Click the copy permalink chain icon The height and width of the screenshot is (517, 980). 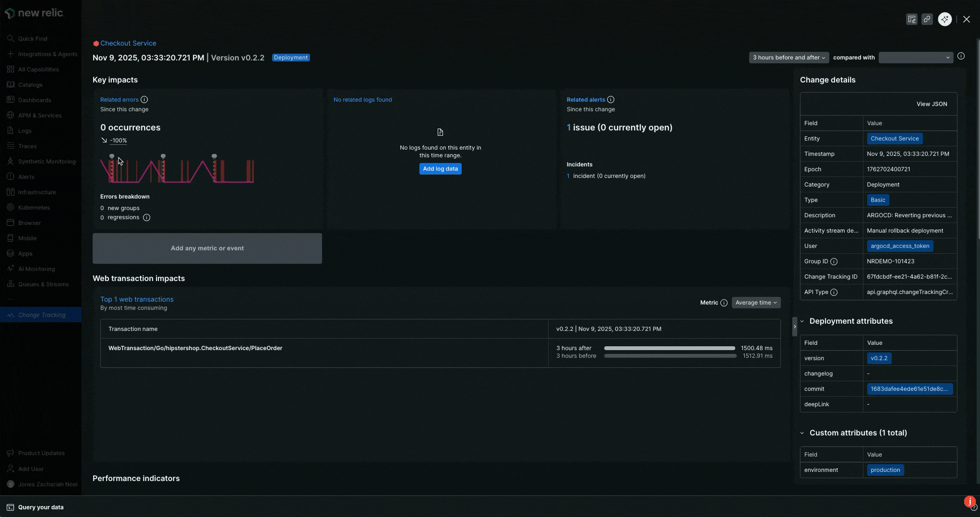click(x=927, y=19)
